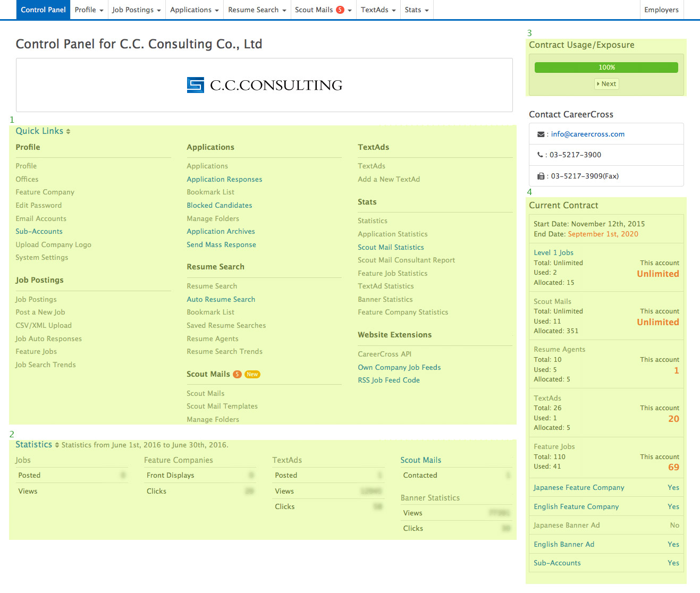This screenshot has width=700, height=593.
Task: Open Feature Job Statistics link
Action: point(392,274)
